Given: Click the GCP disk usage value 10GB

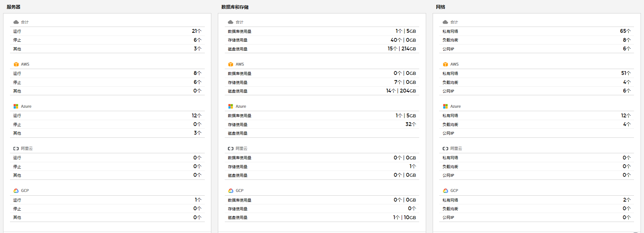Looking at the screenshot, I should [410, 217].
